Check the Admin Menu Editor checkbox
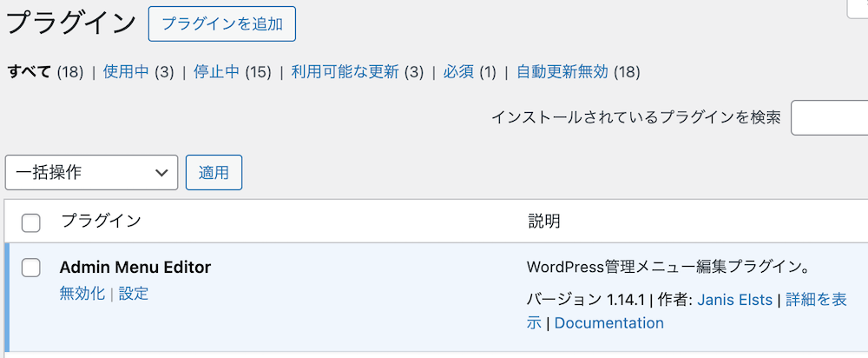The width and height of the screenshot is (868, 358). tap(31, 268)
